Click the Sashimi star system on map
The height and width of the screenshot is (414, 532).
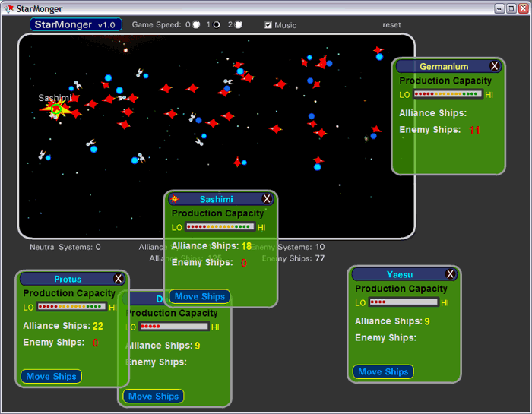tap(55, 111)
